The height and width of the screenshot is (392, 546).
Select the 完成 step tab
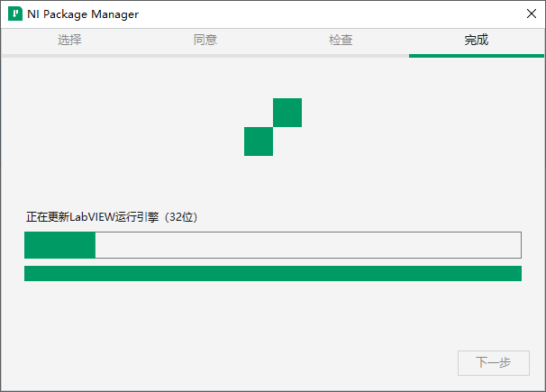click(x=476, y=40)
